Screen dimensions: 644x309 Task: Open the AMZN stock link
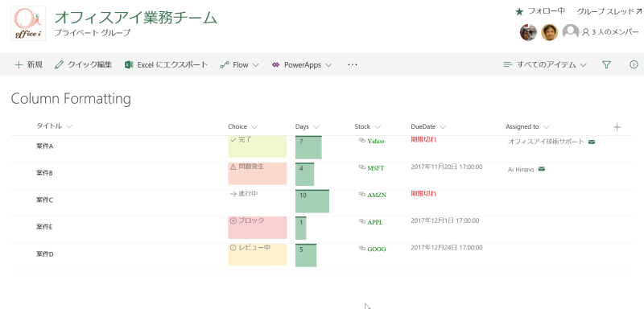pyautogui.click(x=377, y=196)
